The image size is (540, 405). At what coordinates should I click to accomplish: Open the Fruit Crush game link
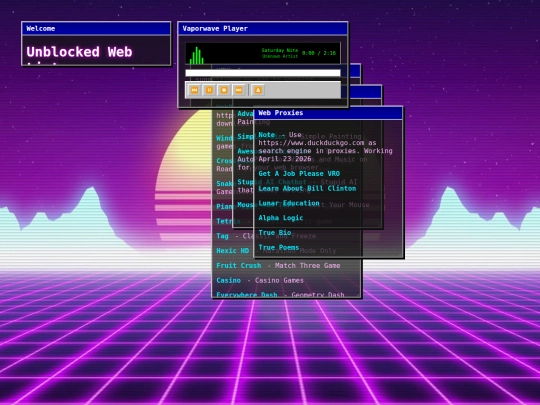pos(238,266)
